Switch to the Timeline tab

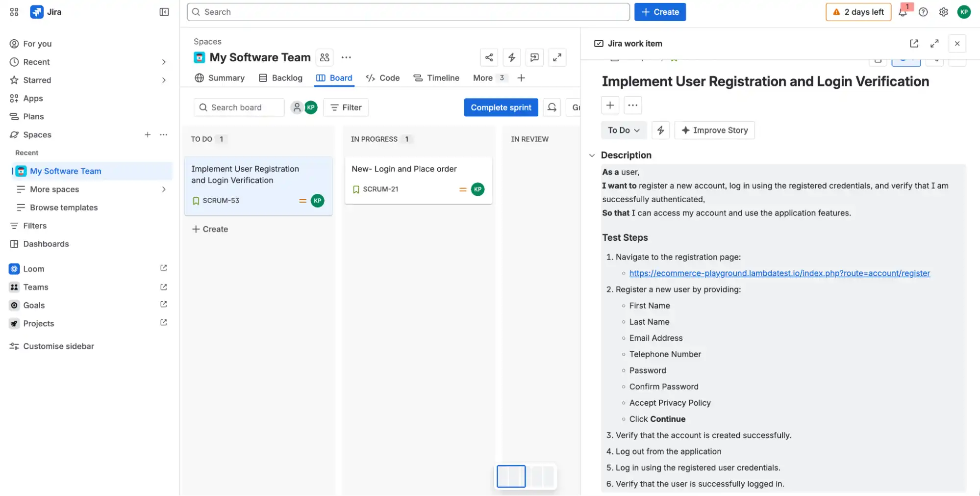click(x=436, y=78)
